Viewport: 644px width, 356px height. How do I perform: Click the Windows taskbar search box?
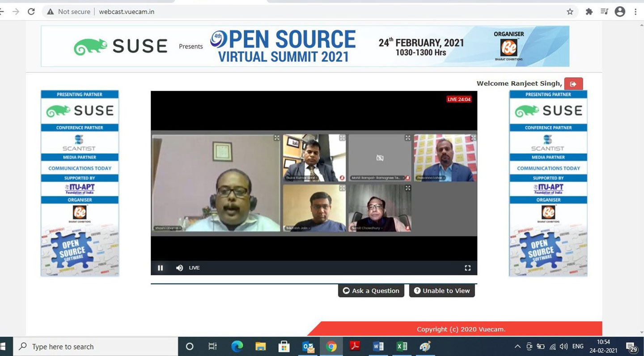tap(95, 347)
